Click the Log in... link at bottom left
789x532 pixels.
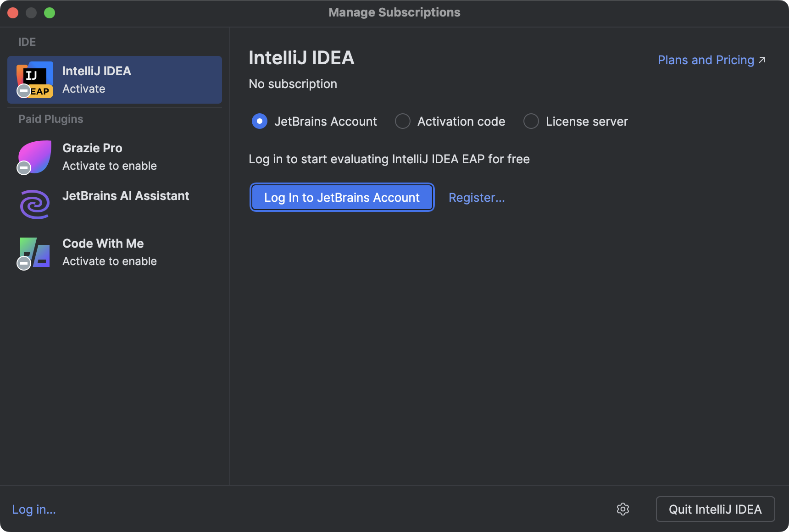[33, 509]
